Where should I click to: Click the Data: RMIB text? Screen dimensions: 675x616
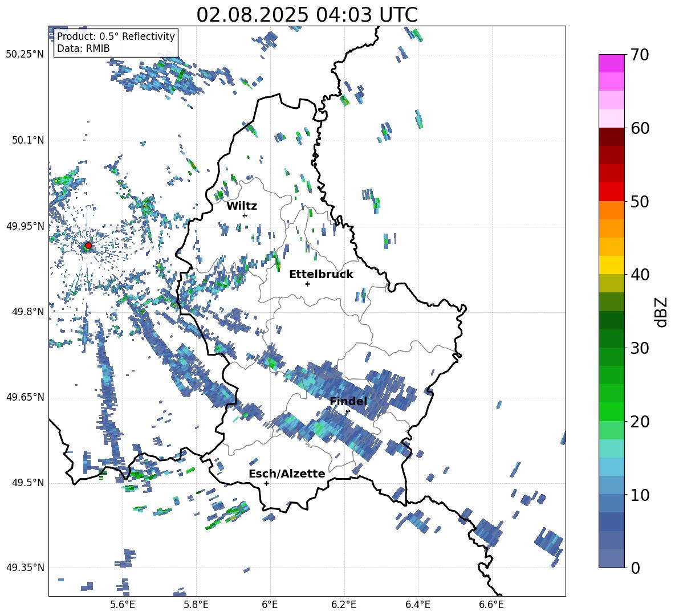tap(83, 48)
